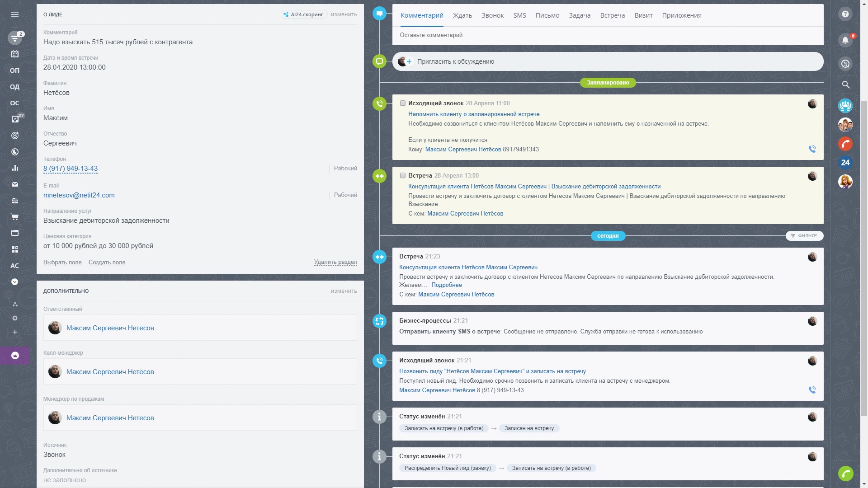The image size is (868, 488).
Task: Click the Удалить раздел link
Action: [335, 262]
